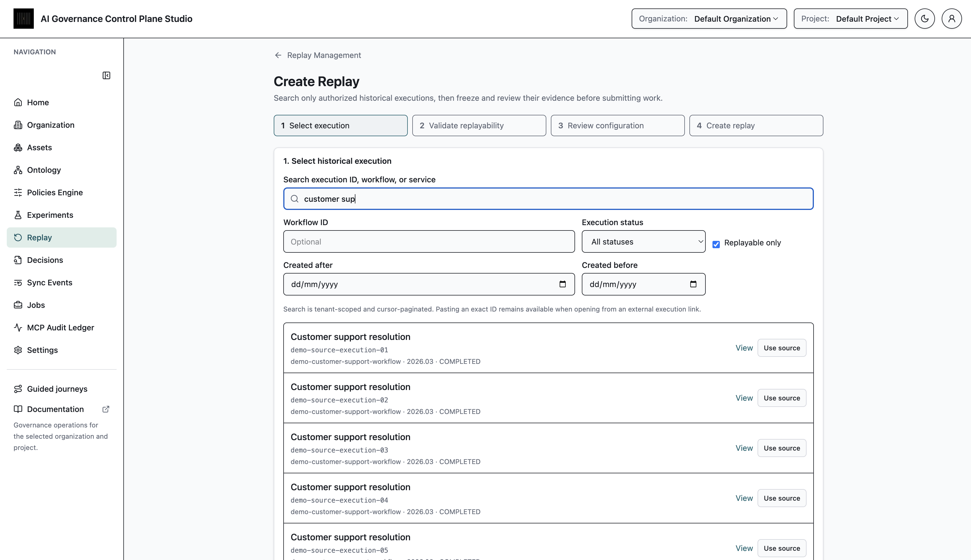The image size is (971, 560).
Task: Open Sync Events in the navigation
Action: (62, 283)
